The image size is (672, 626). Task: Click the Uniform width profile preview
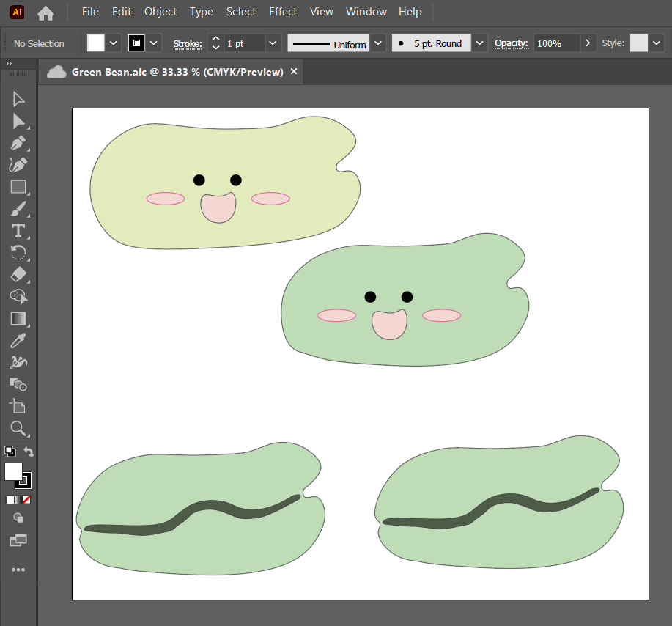point(328,43)
